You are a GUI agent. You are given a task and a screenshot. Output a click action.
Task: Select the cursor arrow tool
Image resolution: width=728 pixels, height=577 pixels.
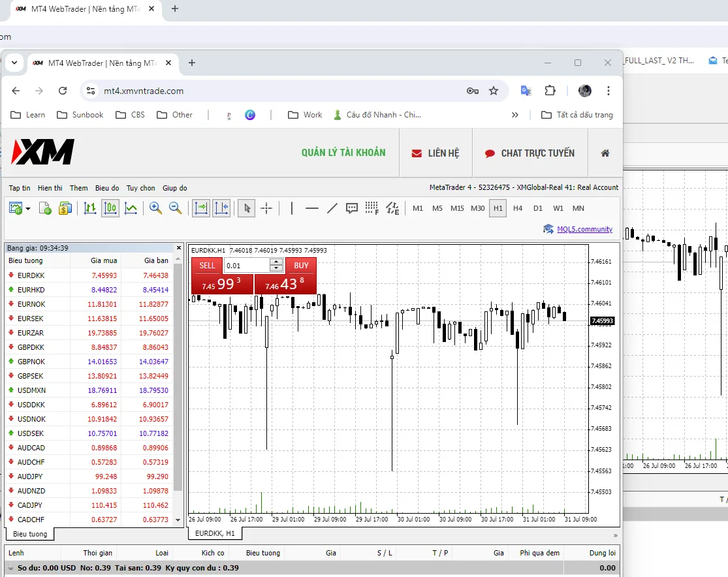pos(247,208)
